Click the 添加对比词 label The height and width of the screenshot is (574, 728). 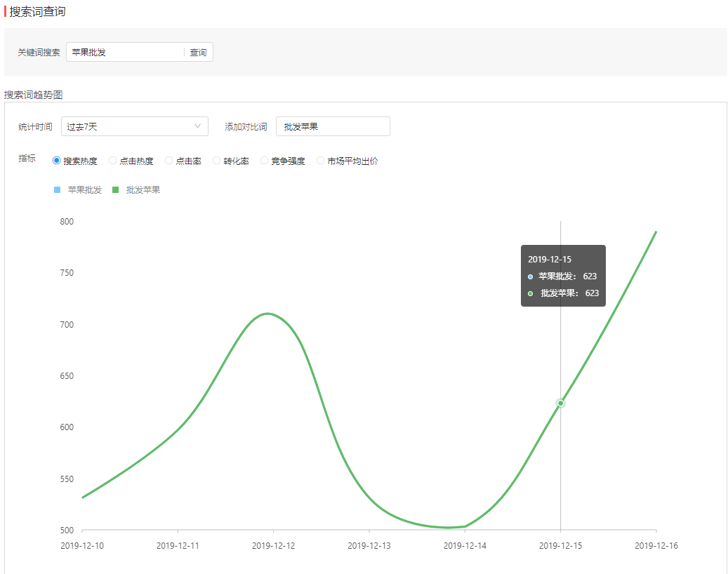click(246, 126)
